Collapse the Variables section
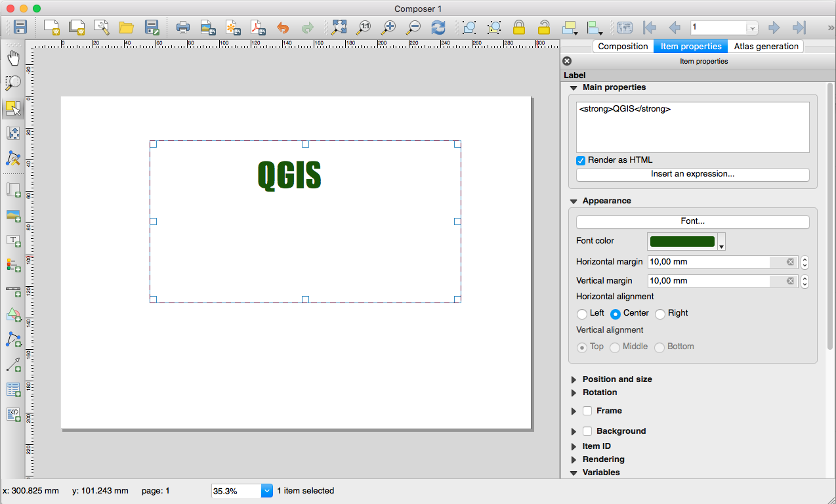Screen dimensions: 836x504 coord(574,472)
